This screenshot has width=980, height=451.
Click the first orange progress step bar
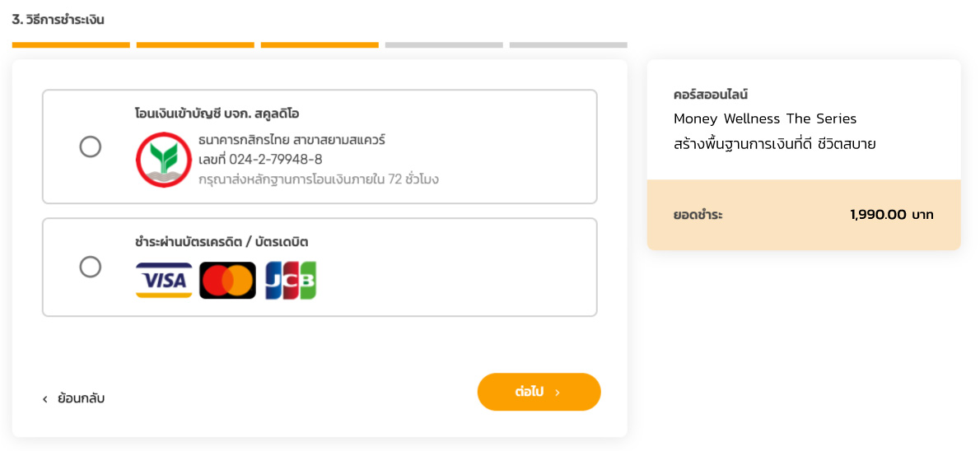71,44
